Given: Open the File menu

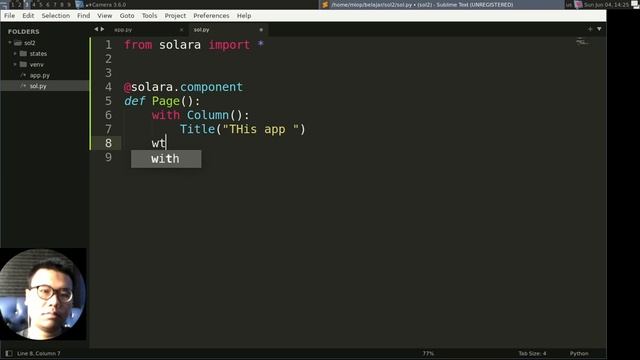Looking at the screenshot, I should (x=9, y=16).
